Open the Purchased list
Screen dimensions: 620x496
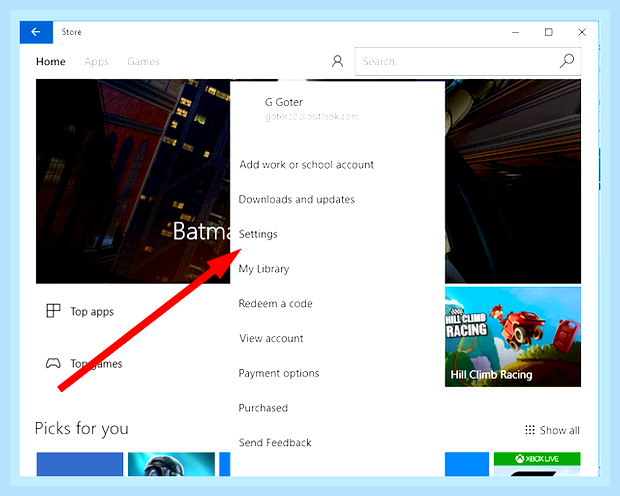(263, 408)
